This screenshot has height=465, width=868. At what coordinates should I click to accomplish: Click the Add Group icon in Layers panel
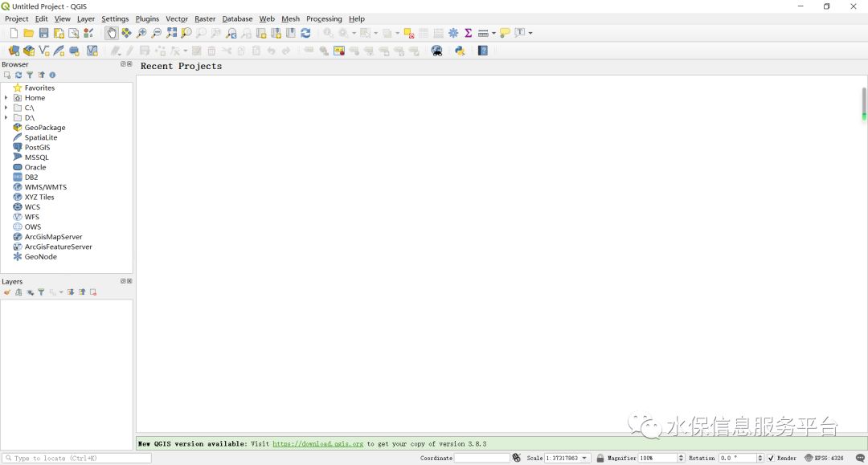[18, 292]
